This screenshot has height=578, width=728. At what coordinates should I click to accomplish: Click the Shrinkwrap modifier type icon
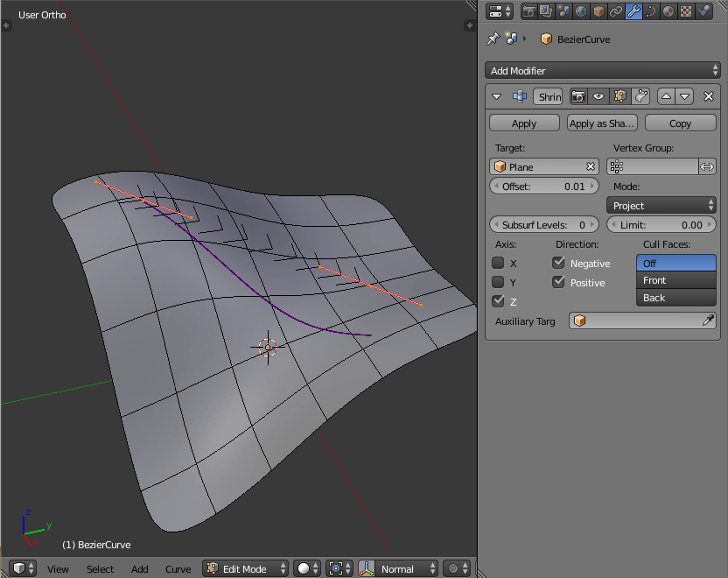click(x=519, y=96)
